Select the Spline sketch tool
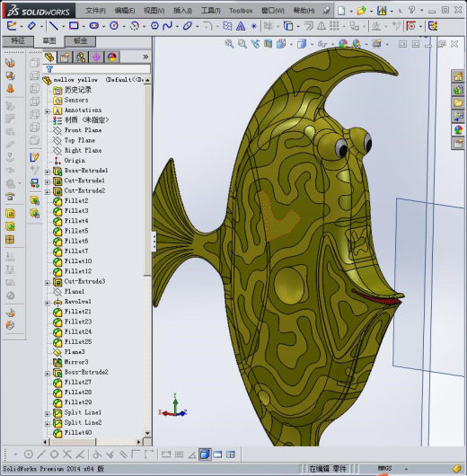The height and width of the screenshot is (476, 467). [167, 26]
